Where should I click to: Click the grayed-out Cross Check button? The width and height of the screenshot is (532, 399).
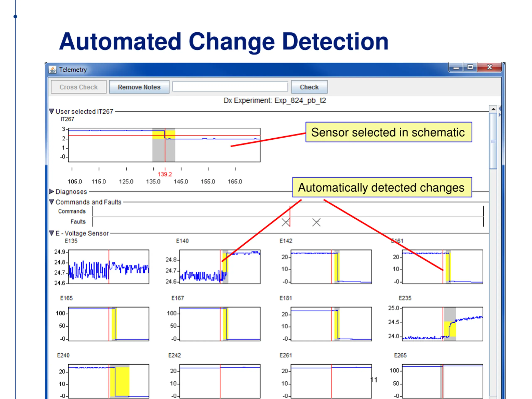tap(78, 87)
